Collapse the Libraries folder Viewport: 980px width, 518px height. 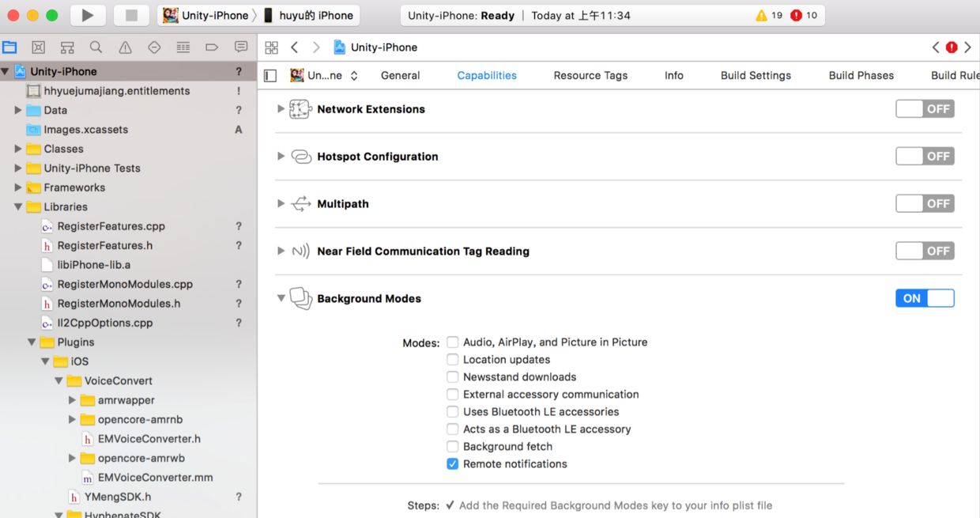click(18, 207)
